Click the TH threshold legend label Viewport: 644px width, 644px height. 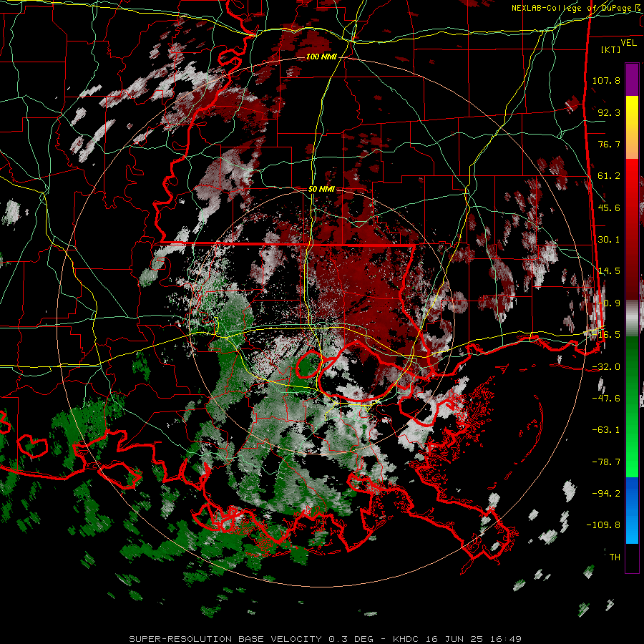(615, 557)
